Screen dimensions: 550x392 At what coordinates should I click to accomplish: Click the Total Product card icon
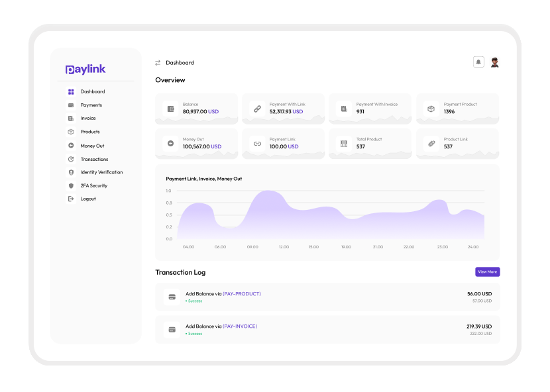(x=343, y=143)
